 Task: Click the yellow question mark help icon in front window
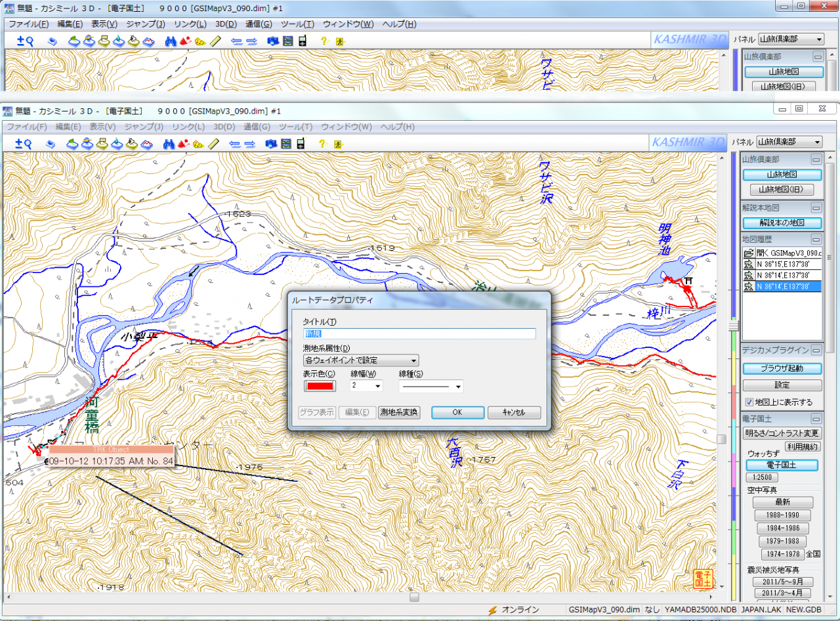[x=323, y=143]
